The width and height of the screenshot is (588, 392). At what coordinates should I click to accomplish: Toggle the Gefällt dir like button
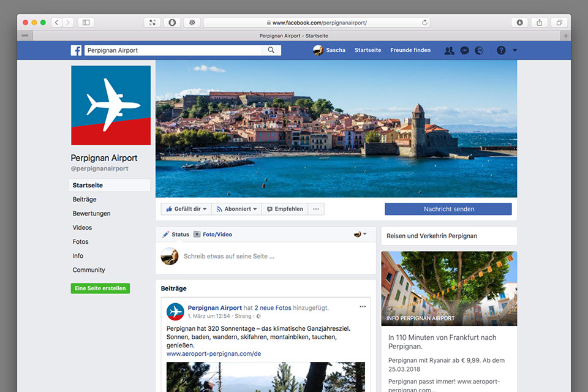pyautogui.click(x=186, y=209)
